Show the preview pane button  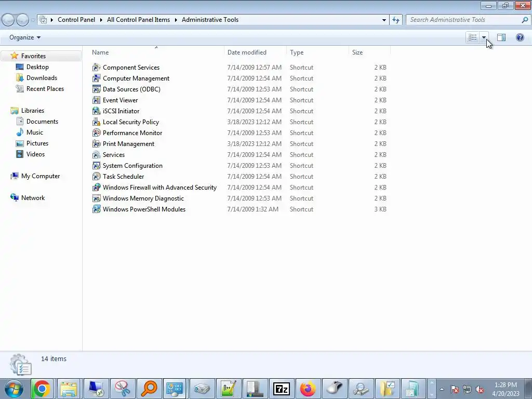[501, 37]
